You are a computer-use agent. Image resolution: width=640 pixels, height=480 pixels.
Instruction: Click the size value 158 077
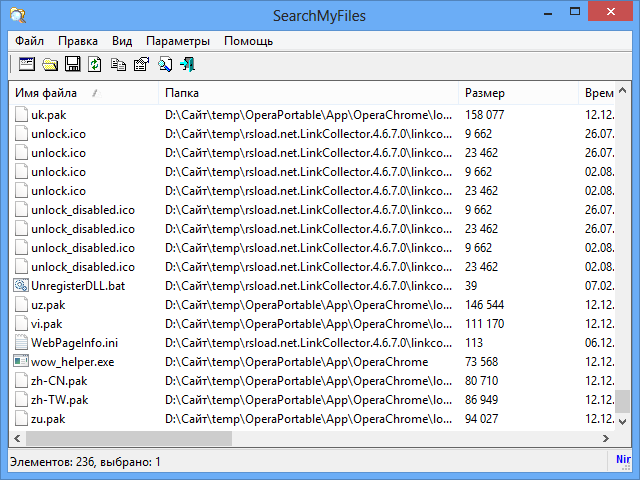tap(484, 115)
